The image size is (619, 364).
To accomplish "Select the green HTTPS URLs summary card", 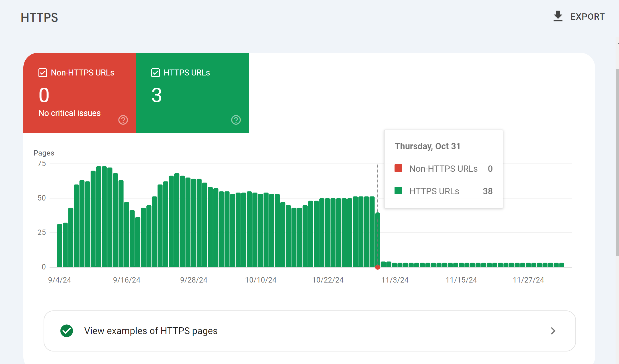I will click(x=193, y=93).
